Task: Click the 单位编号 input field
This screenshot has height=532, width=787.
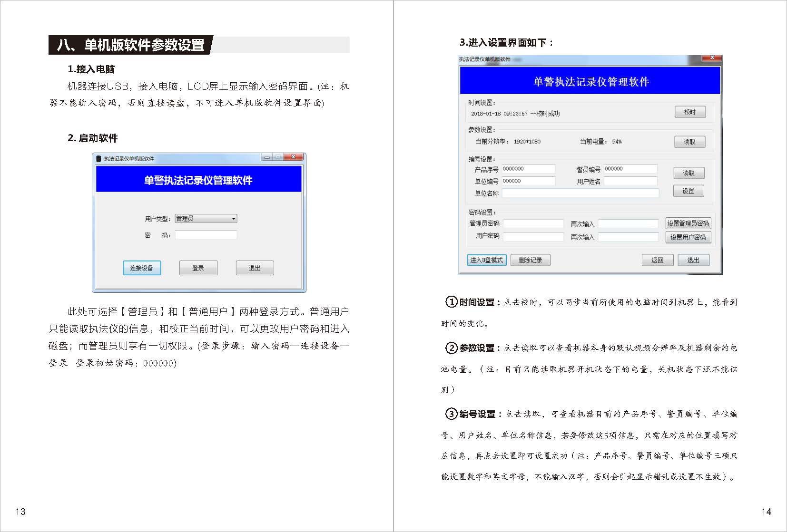Action: 528,181
